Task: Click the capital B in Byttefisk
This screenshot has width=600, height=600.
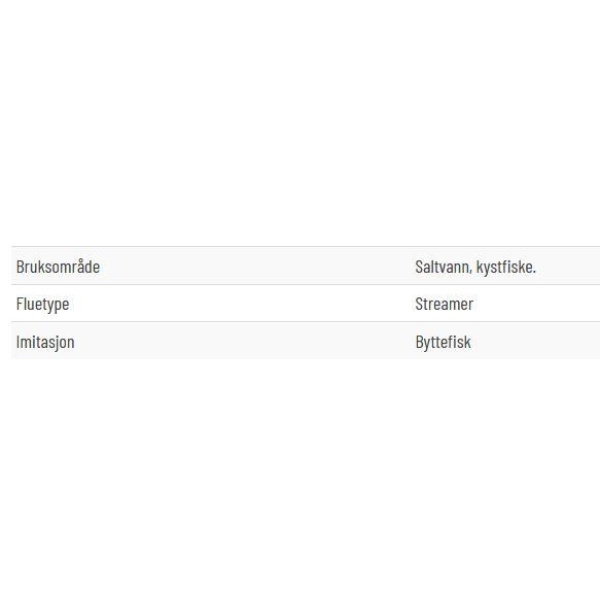Action: coord(419,342)
